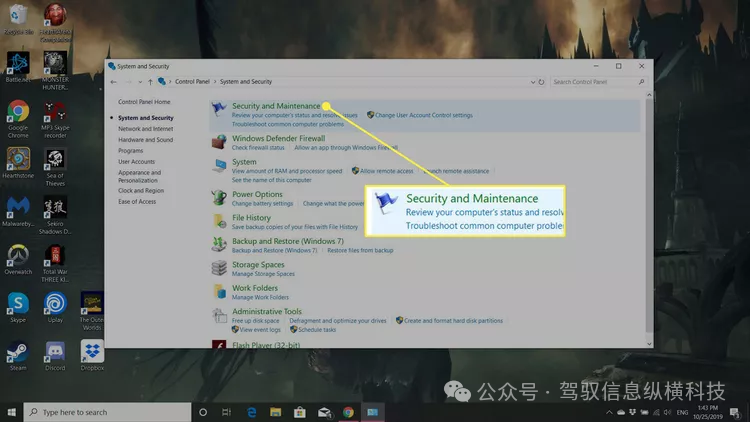Expand the address bar history dropdown

(x=533, y=82)
